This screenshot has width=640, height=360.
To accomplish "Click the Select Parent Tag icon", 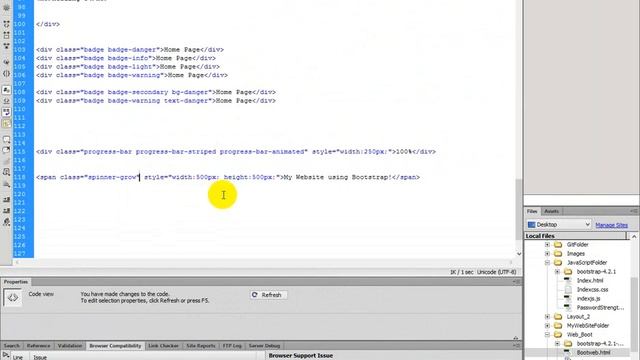I will (7, 62).
